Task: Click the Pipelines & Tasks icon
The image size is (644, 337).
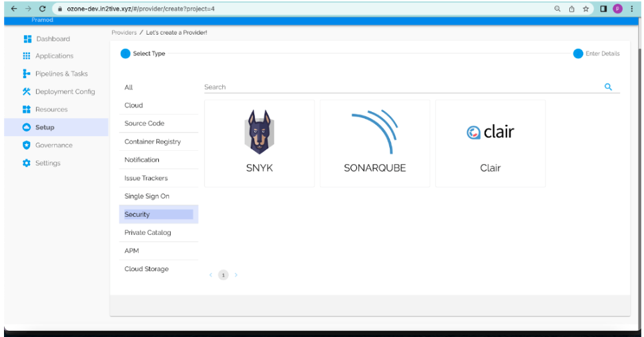Action: 27,74
